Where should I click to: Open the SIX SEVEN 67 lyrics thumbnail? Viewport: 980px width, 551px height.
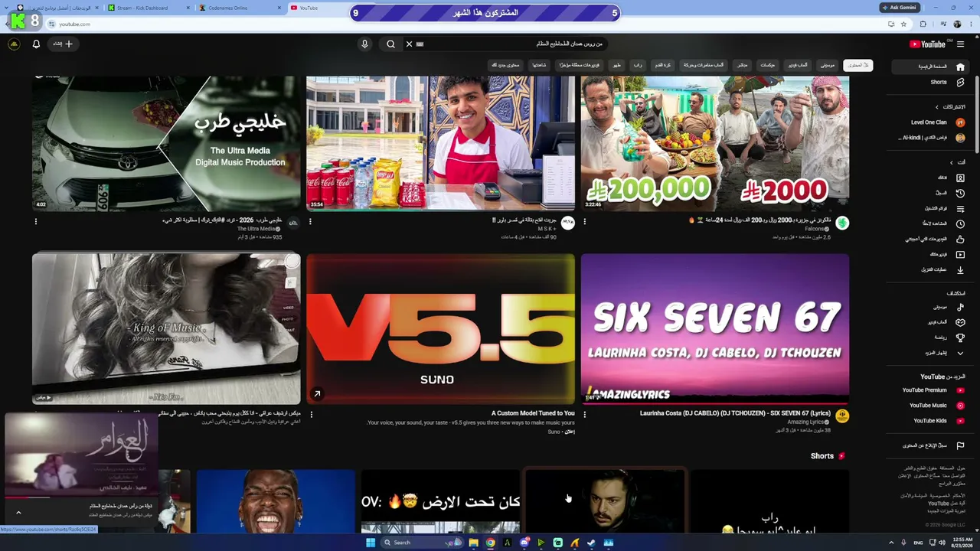715,329
